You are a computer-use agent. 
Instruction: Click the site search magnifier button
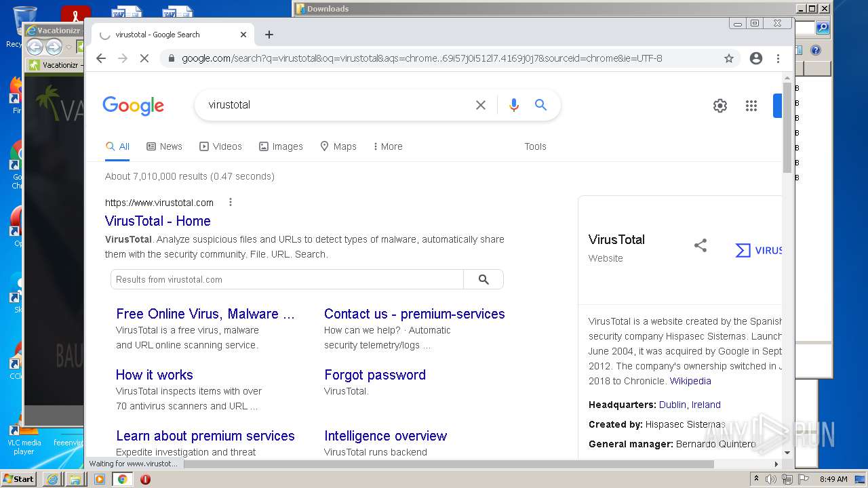[484, 279]
